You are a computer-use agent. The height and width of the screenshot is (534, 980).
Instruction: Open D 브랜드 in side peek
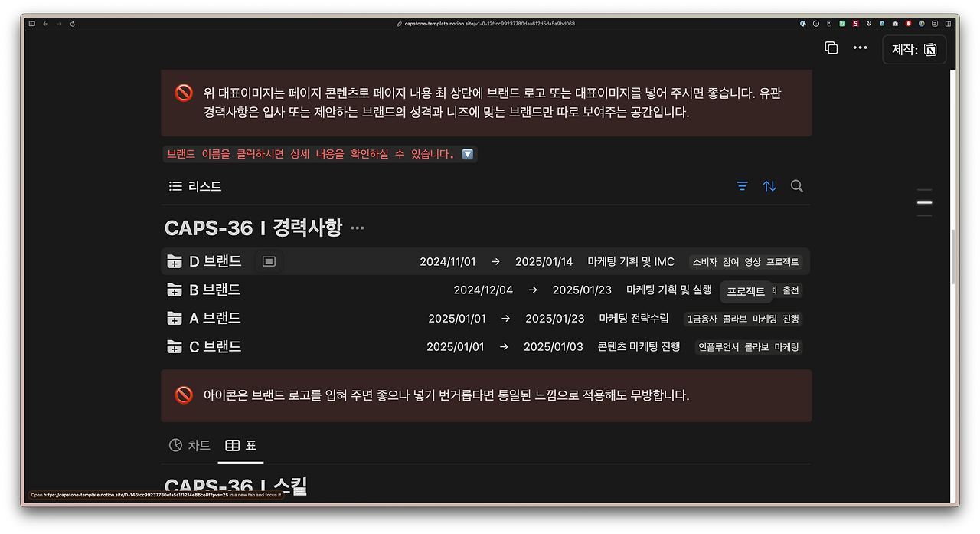point(269,261)
